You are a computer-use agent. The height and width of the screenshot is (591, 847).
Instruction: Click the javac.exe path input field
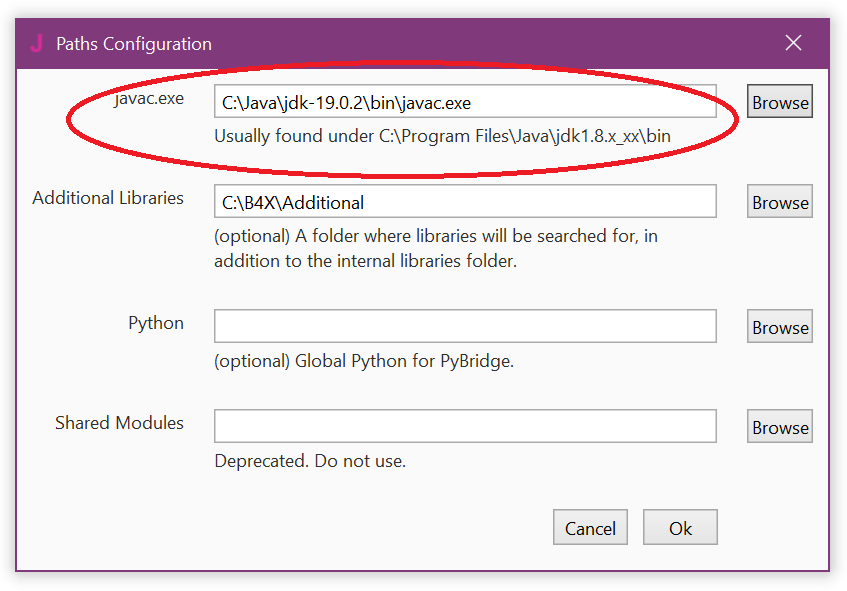click(465, 102)
